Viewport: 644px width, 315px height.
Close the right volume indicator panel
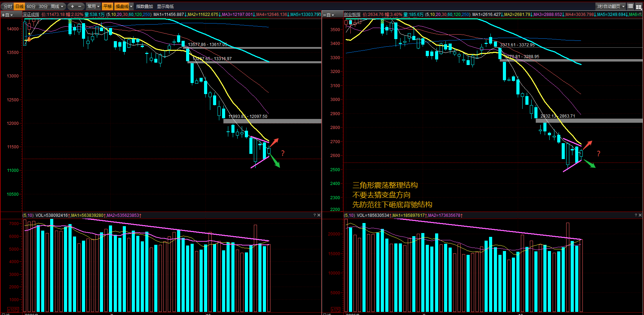pyautogui.click(x=640, y=215)
